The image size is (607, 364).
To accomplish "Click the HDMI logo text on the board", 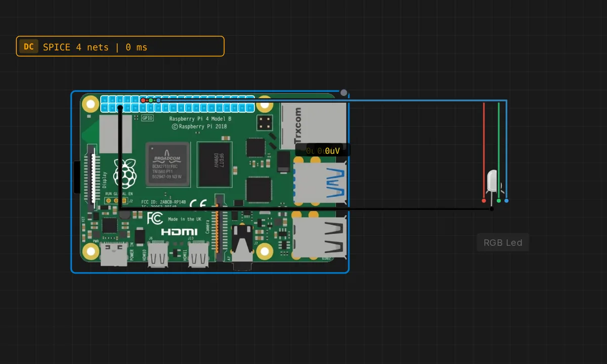I will 179,232.
